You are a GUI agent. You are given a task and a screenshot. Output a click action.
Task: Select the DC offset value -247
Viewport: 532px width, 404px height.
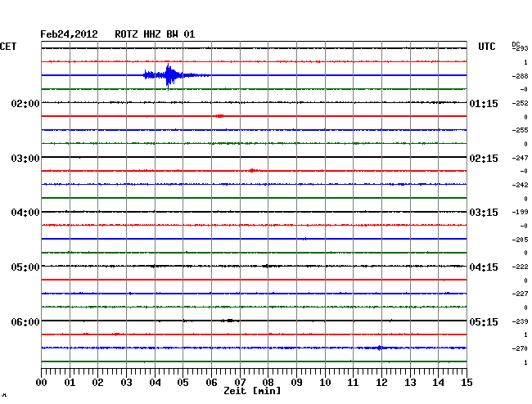pos(520,158)
